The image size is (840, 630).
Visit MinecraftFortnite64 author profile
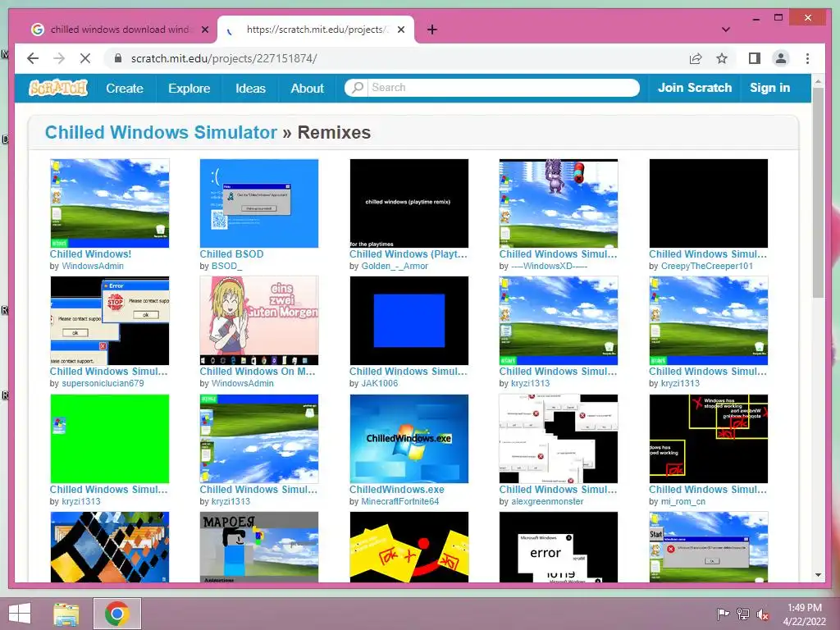coord(399,501)
